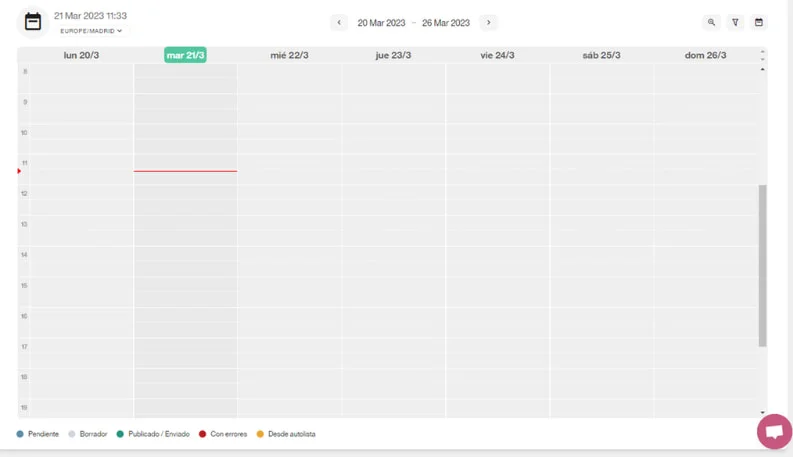Screen dimensions: 793x457
Task: Click the Publicado / Enviado legend label
Action: (x=159, y=434)
